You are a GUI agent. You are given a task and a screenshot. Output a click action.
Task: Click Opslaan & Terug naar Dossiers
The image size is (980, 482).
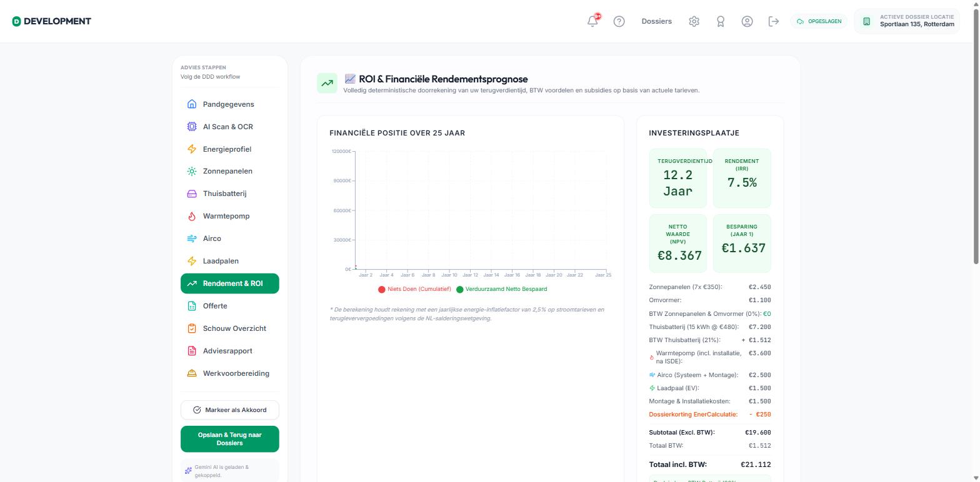[x=230, y=439]
